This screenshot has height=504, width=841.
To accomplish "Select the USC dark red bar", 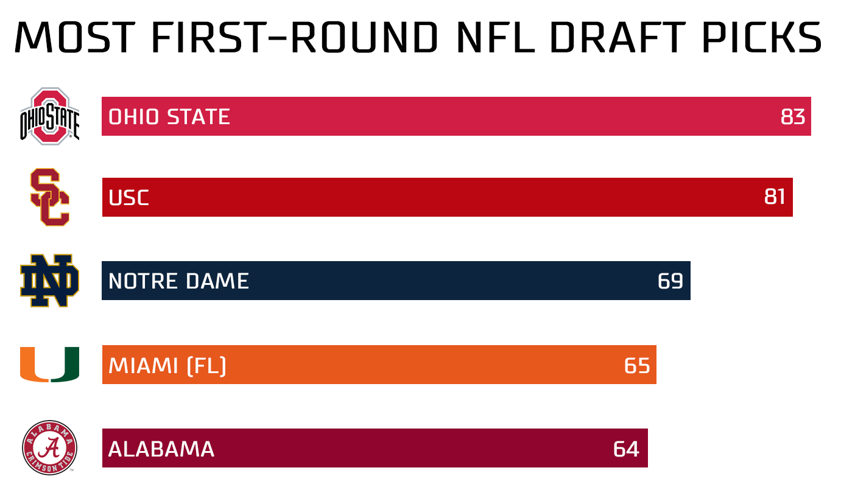I will click(x=447, y=197).
